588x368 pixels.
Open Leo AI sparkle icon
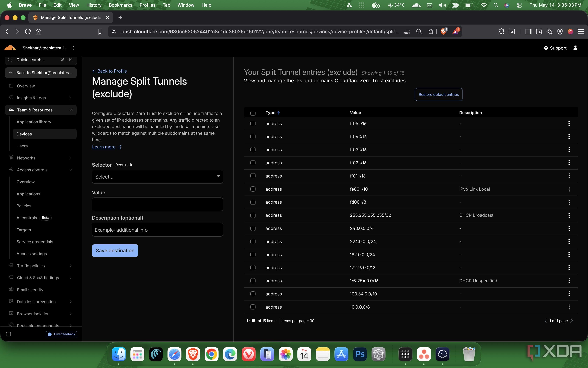[x=549, y=32]
